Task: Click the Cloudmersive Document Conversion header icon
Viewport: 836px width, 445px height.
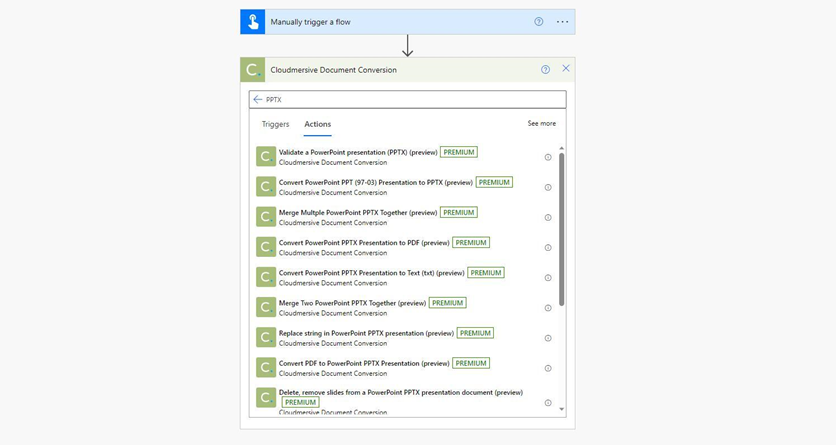Action: pyautogui.click(x=252, y=70)
